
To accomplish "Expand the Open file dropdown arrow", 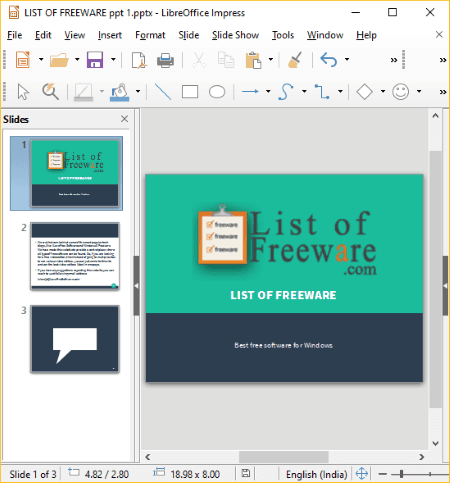I will (x=77, y=60).
